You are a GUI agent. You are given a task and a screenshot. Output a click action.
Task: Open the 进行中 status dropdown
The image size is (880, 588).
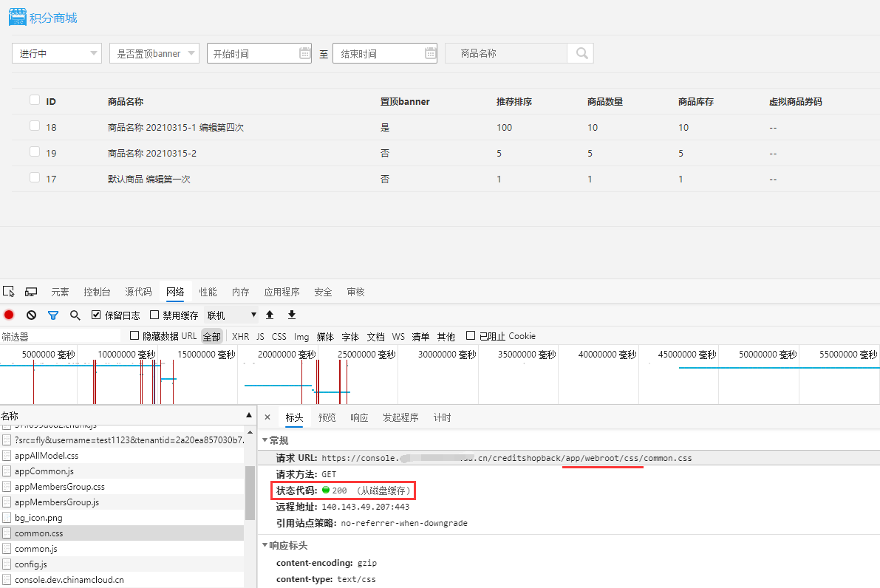pos(57,53)
